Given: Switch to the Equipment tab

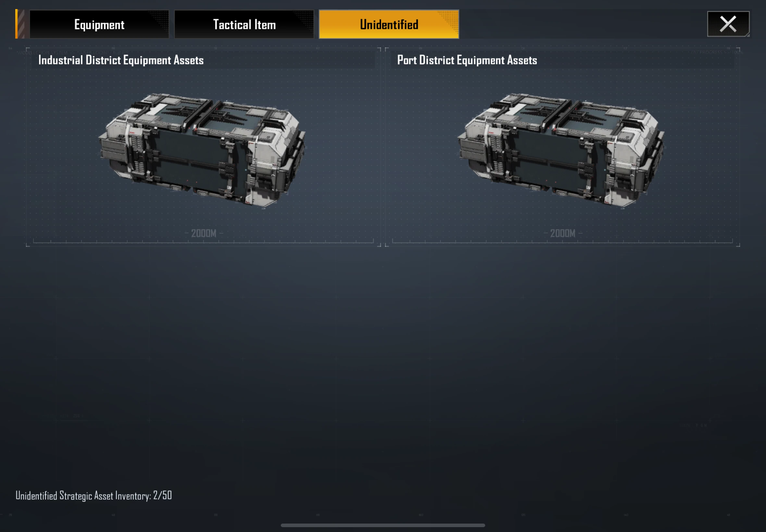Looking at the screenshot, I should [x=99, y=24].
